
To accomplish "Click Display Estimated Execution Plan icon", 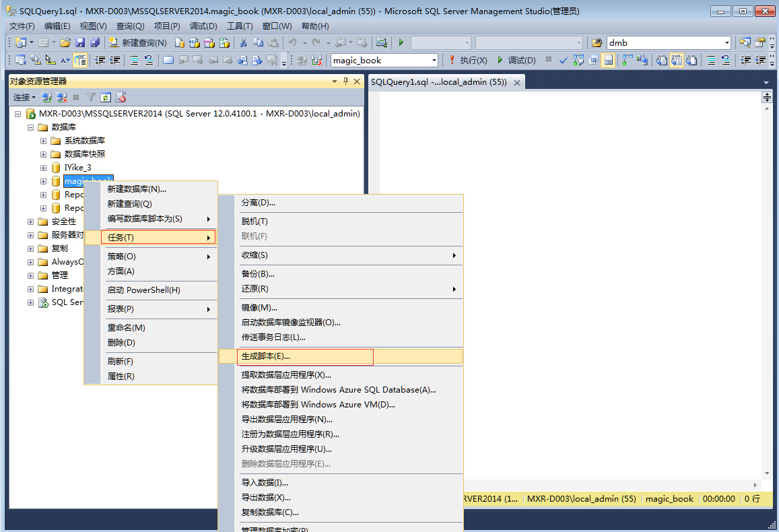I will (x=578, y=60).
